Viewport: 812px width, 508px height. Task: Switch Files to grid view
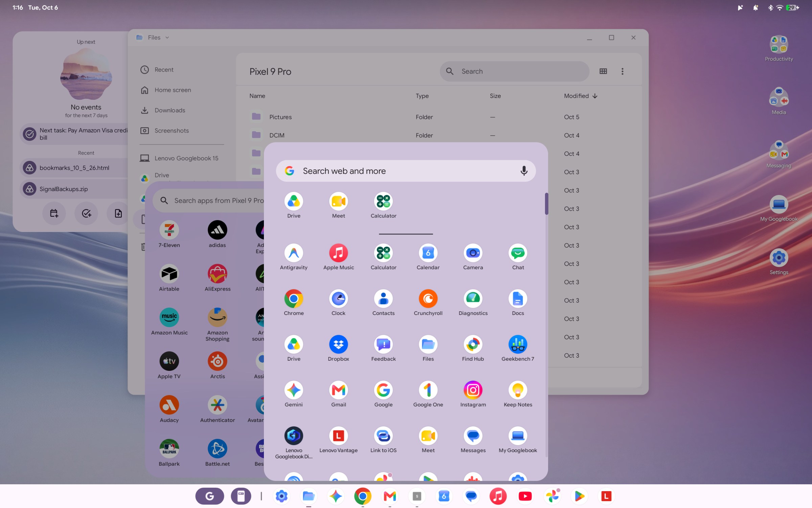[x=603, y=71]
